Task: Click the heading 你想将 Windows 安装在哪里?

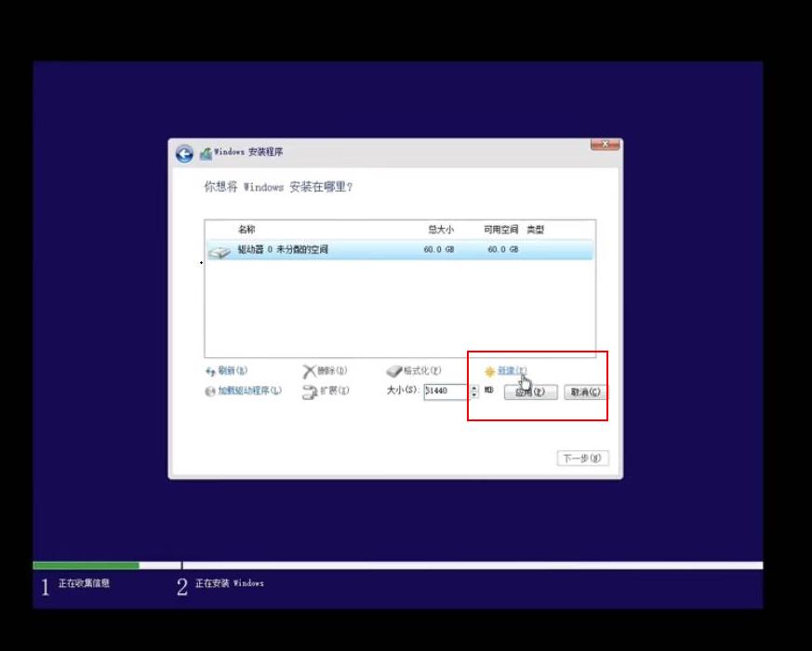Action: tap(278, 187)
